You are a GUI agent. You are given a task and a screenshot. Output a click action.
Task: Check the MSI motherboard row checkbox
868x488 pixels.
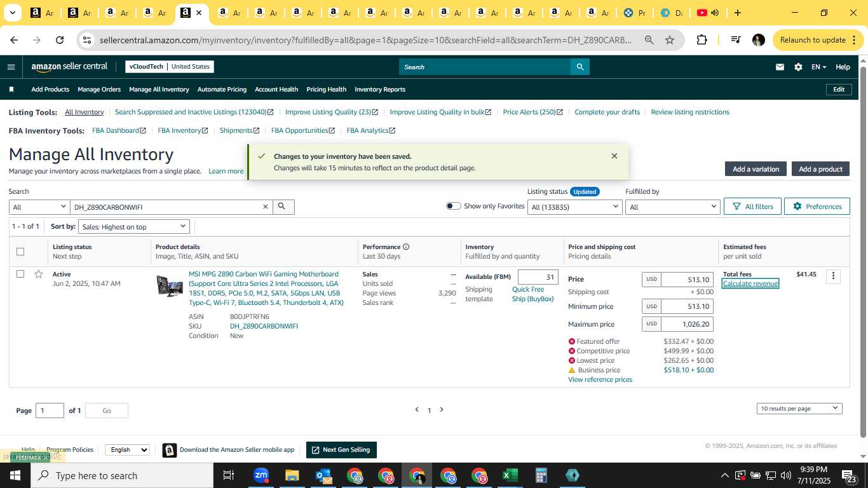pos(20,274)
